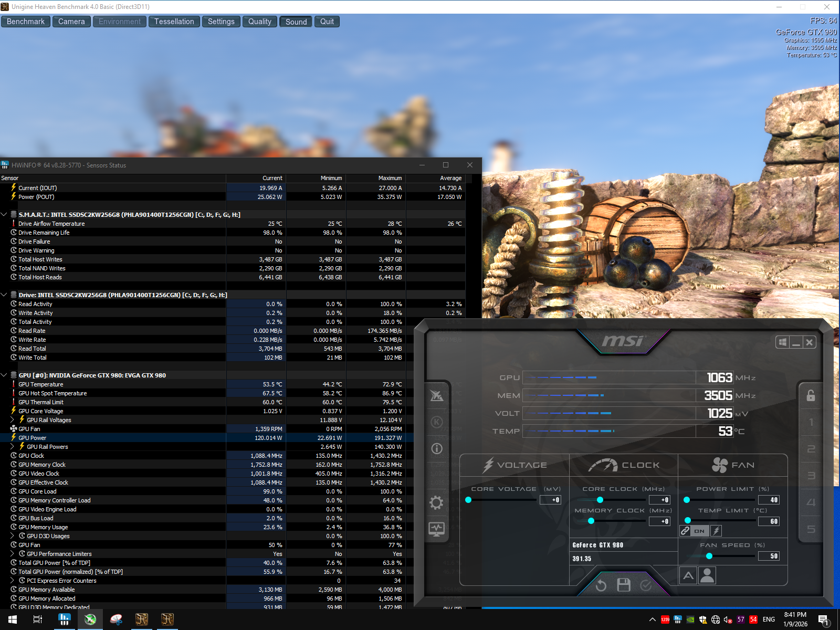The width and height of the screenshot is (840, 630).
Task: Toggle automatic fan speed with A button
Action: 688,576
